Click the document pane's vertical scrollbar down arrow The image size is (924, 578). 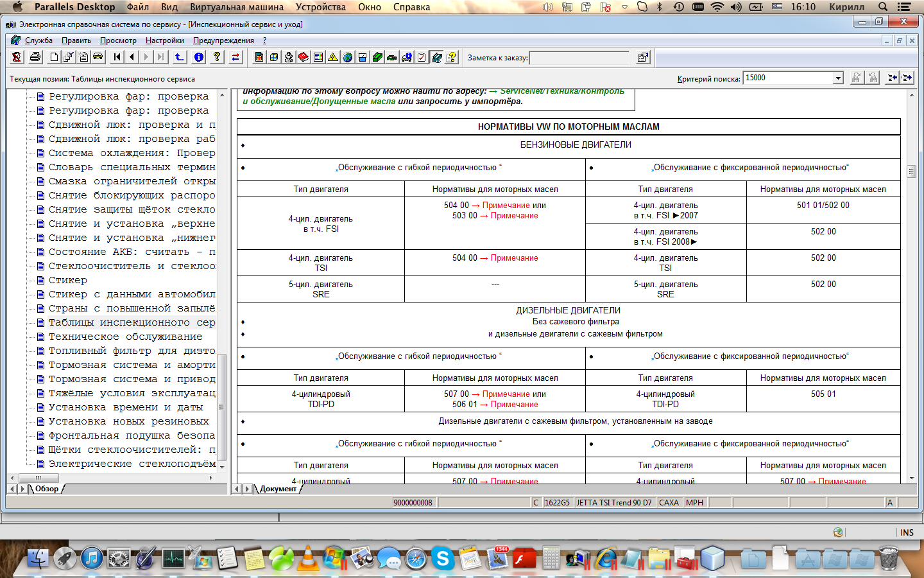pyautogui.click(x=911, y=478)
